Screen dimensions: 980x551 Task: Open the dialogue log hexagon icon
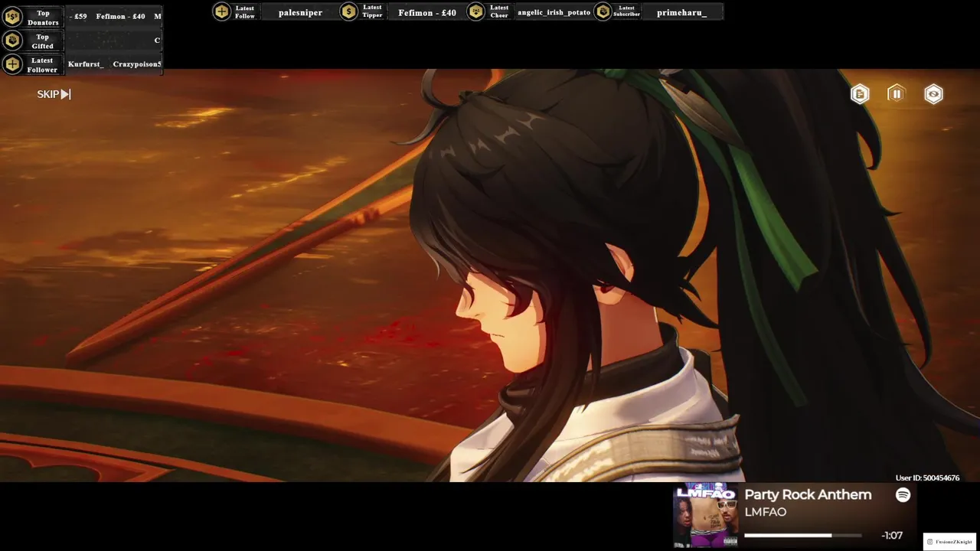(x=860, y=94)
